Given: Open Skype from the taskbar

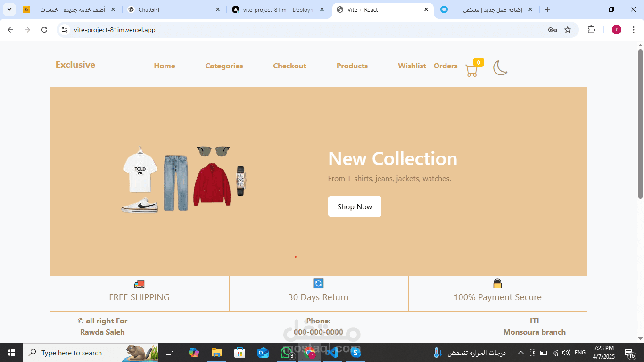Looking at the screenshot, I should click(355, 353).
